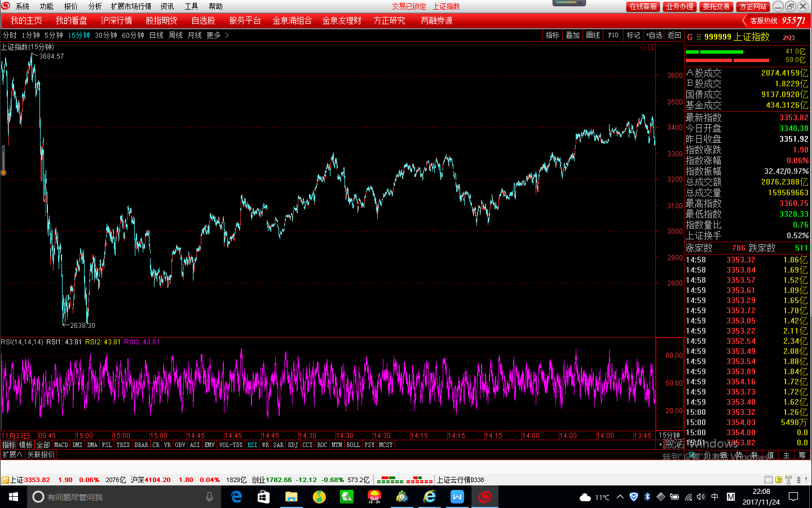This screenshot has width=812, height=508.
Task: Switch chart to 1分钟 period
Action: tap(30, 36)
